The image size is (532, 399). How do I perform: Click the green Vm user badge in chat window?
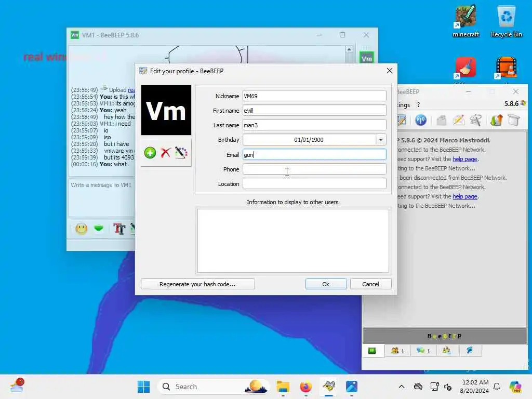click(x=366, y=58)
